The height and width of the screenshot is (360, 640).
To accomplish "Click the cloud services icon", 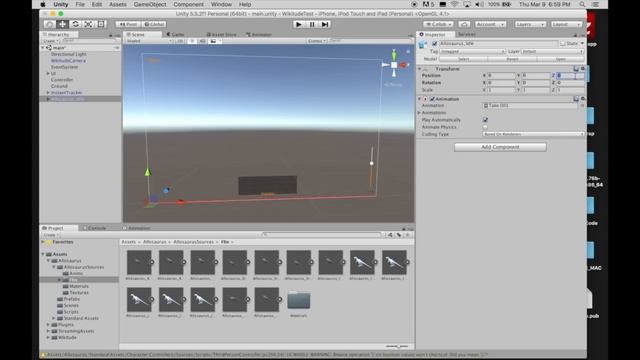I will click(464, 24).
